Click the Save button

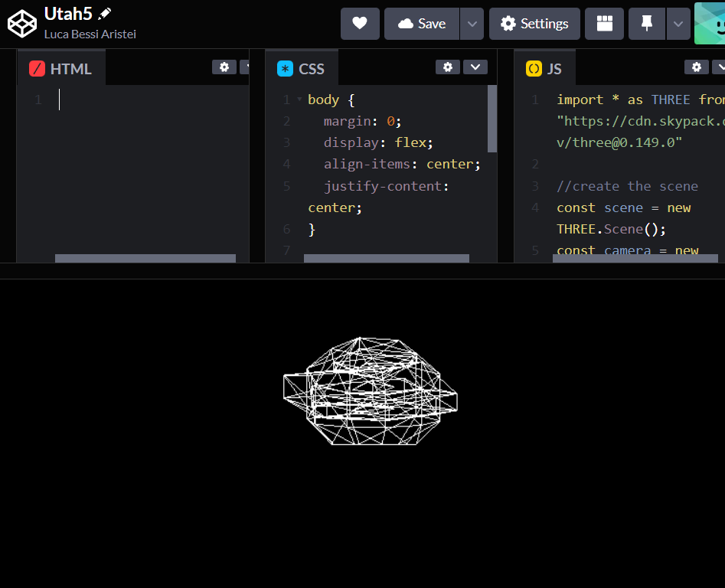click(x=422, y=24)
